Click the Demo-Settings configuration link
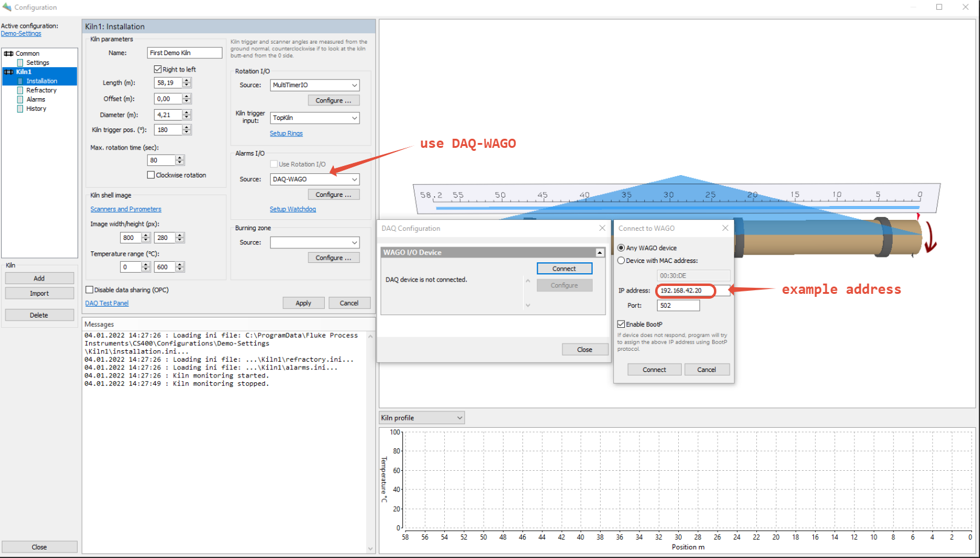 [x=21, y=33]
